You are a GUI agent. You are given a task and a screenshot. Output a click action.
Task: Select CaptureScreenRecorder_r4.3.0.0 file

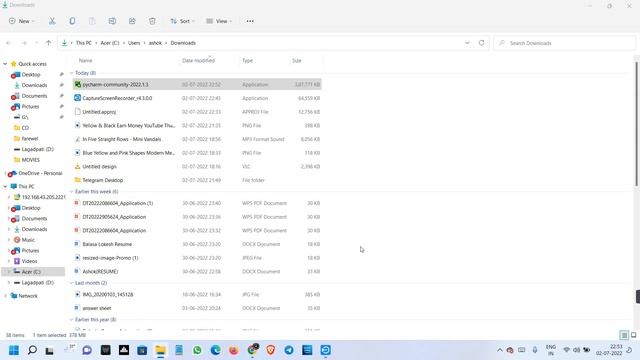point(197,98)
